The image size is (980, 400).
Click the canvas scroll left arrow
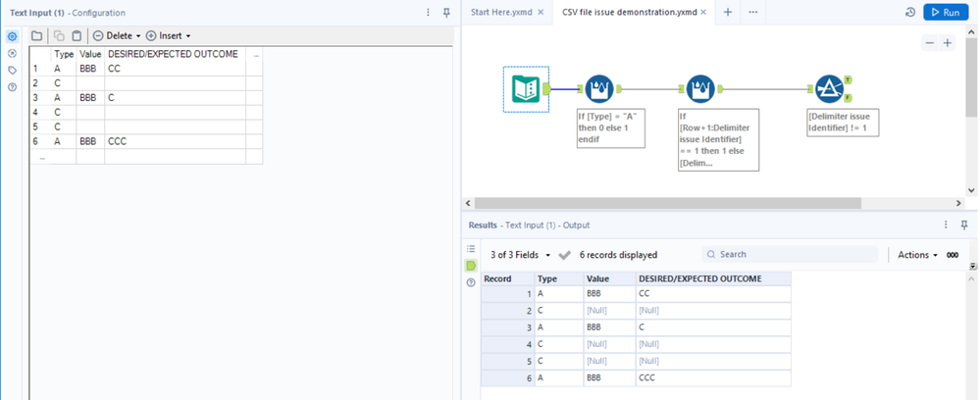coord(468,204)
